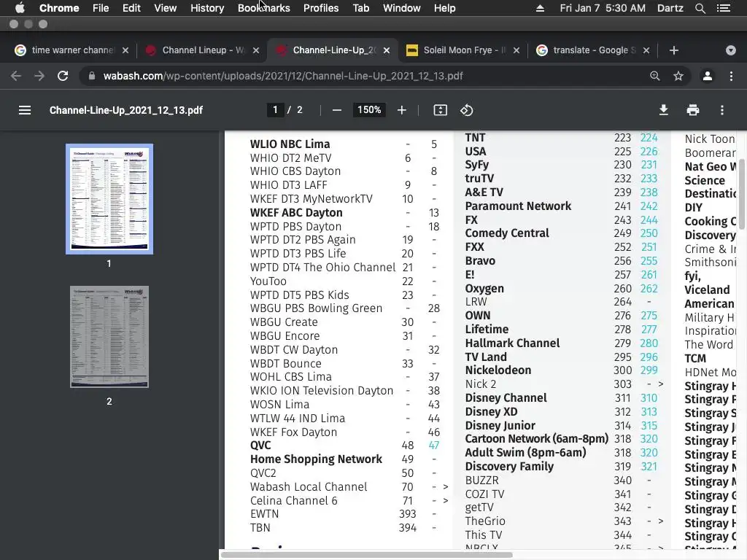Image resolution: width=747 pixels, height=560 pixels.
Task: Open the Edit menu
Action: pos(131,8)
